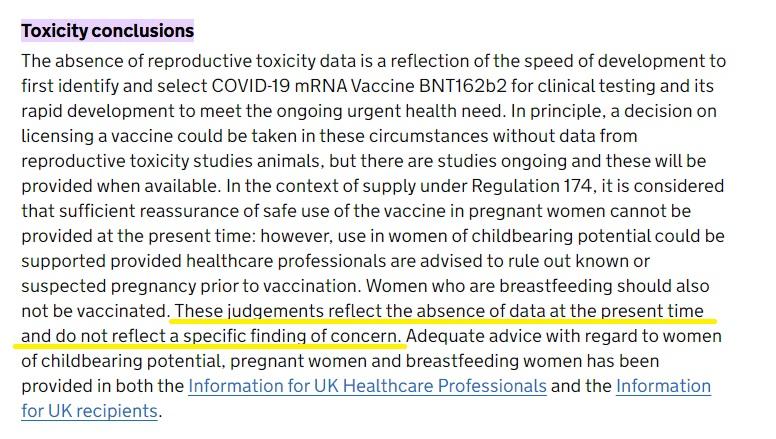The height and width of the screenshot is (439, 776).
Task: Click the words 'not be vaccinated'
Action: [x=94, y=311]
